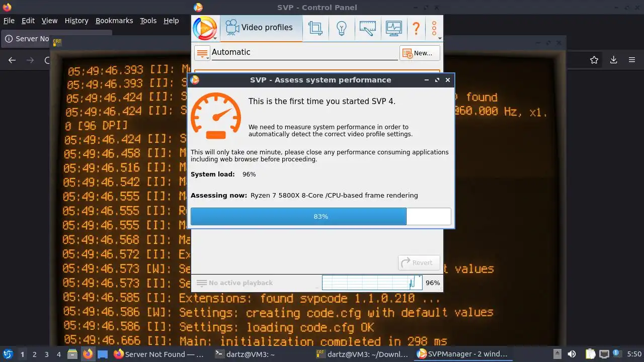Open the volume speaker tray icon

click(x=572, y=354)
